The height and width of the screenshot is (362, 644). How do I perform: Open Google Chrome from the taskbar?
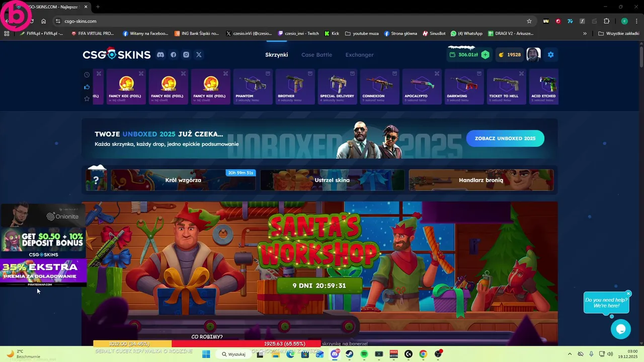click(x=423, y=354)
